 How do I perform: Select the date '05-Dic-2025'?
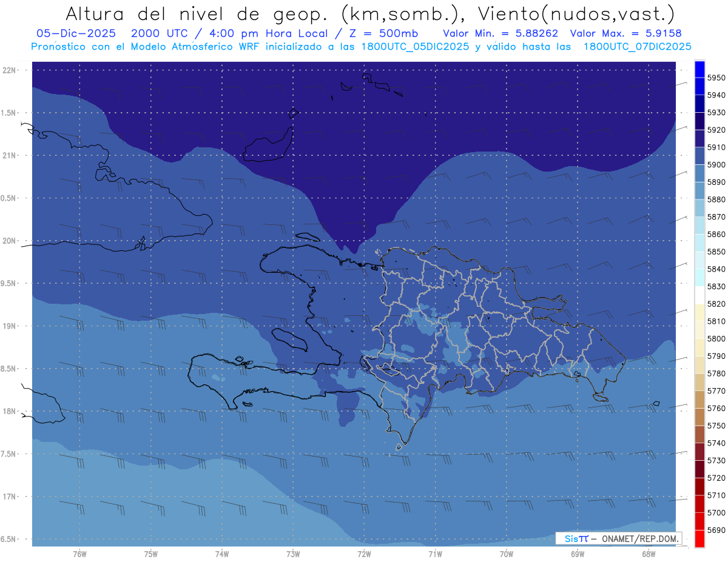pyautogui.click(x=76, y=33)
